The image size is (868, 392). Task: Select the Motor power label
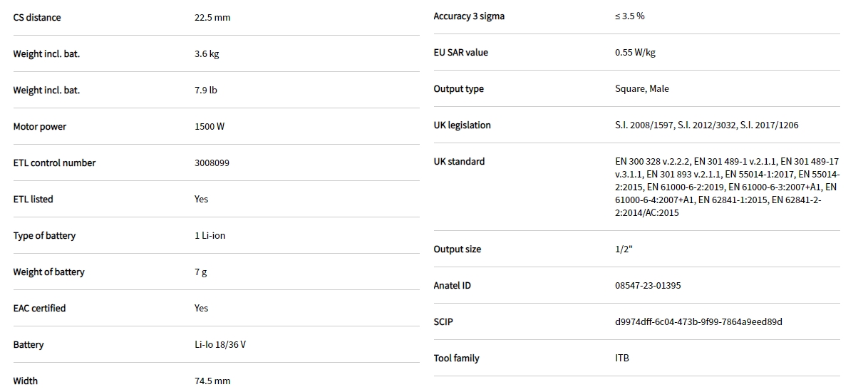(x=39, y=126)
